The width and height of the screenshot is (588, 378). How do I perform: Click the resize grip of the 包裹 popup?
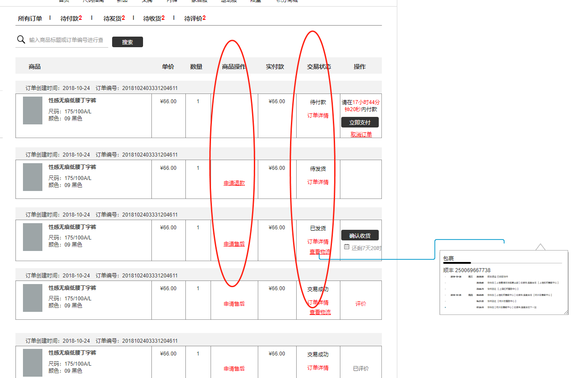[x=565, y=312]
